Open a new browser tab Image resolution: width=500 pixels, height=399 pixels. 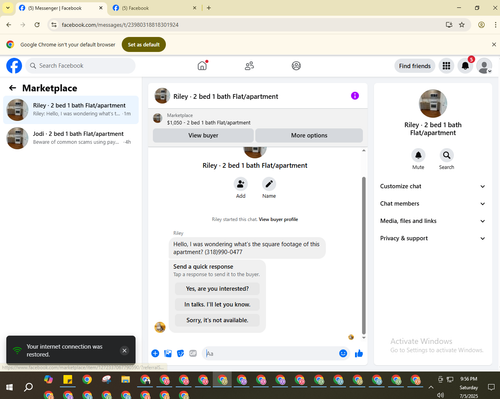(209, 8)
